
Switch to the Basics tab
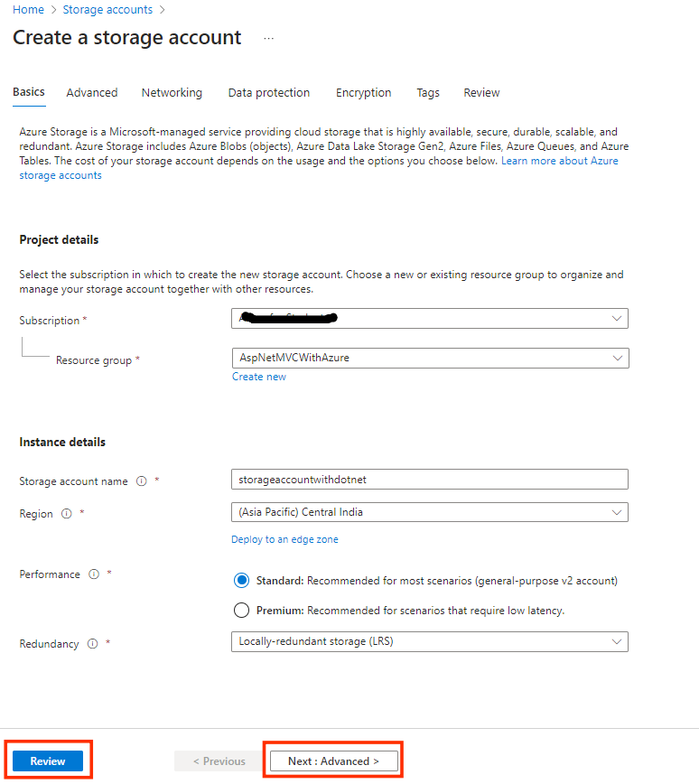[29, 92]
